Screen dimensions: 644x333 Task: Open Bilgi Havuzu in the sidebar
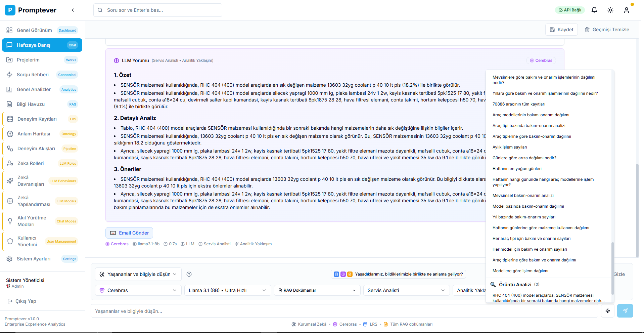coord(31,104)
